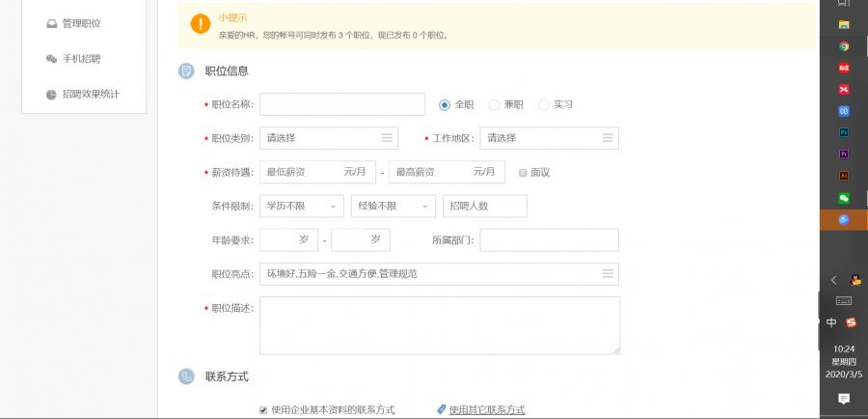Toggle 使用企业基本资料的联系方式 checkbox
Screen dimensions: 868x419
(263, 410)
